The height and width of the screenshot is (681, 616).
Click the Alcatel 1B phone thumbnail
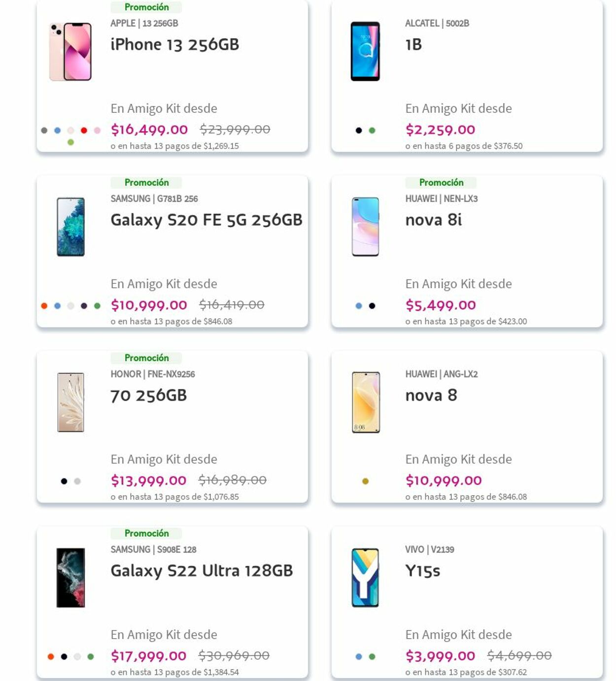tap(365, 52)
